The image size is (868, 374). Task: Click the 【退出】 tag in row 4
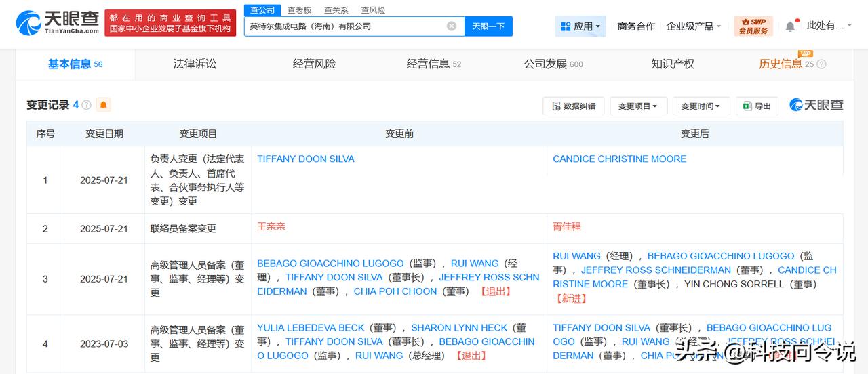[x=471, y=356]
